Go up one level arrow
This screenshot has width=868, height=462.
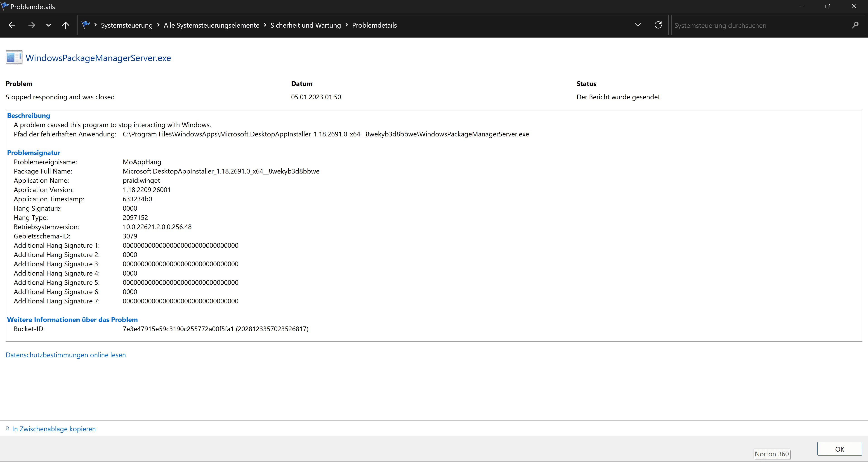tap(66, 25)
